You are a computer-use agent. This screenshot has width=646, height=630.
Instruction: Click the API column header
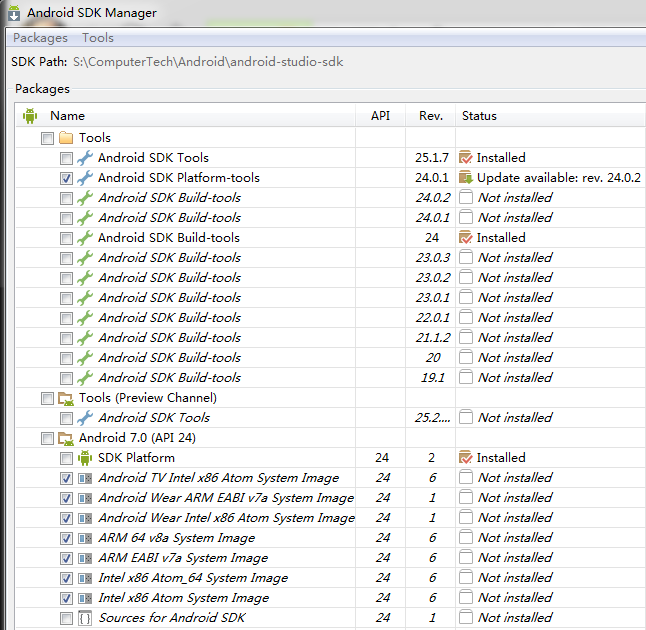tap(380, 116)
